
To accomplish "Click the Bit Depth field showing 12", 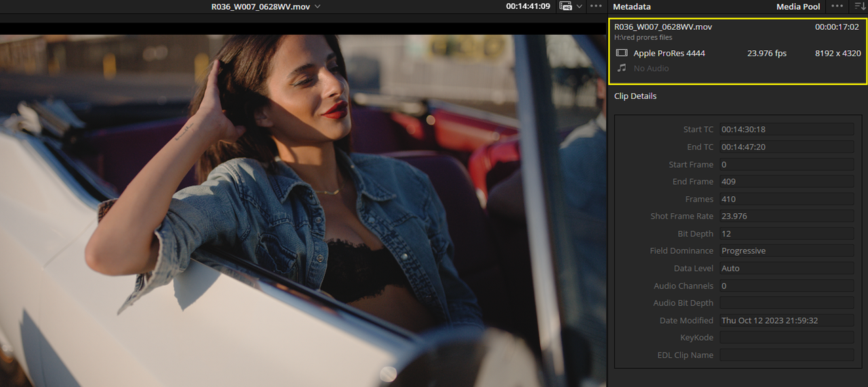I will [x=787, y=234].
